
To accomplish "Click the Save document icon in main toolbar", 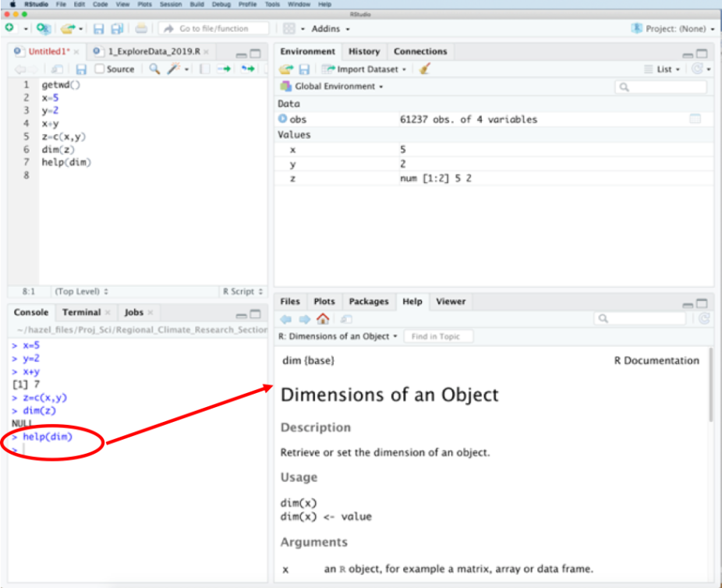I will [98, 29].
